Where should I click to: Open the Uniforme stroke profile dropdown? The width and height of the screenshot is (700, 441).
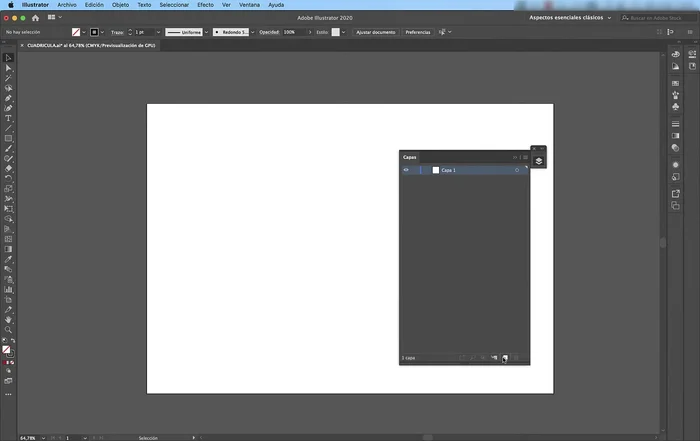tap(186, 32)
